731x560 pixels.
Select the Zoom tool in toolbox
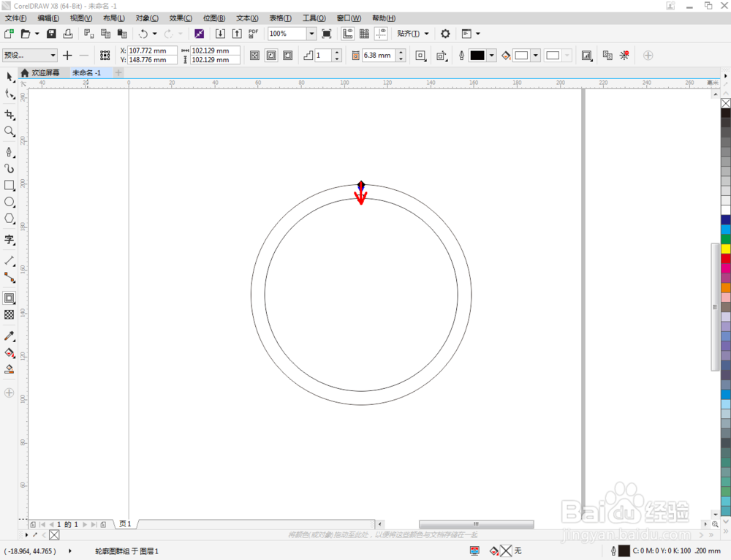click(10, 132)
